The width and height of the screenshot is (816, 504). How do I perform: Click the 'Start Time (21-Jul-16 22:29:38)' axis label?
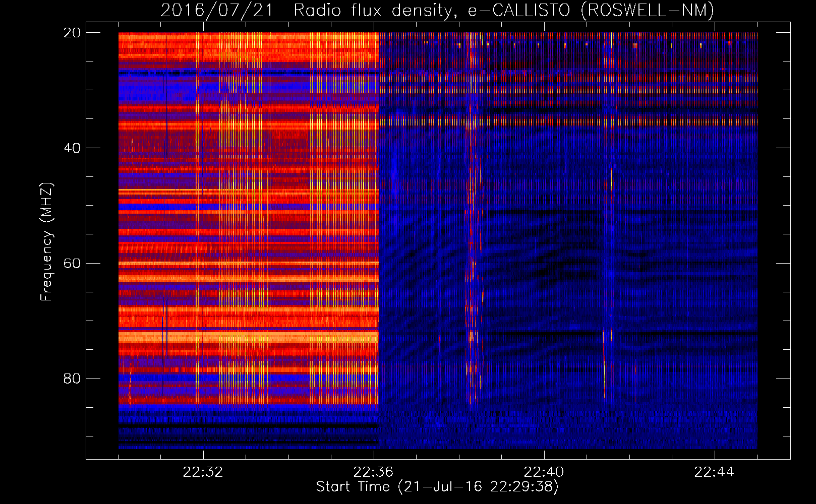tap(437, 487)
